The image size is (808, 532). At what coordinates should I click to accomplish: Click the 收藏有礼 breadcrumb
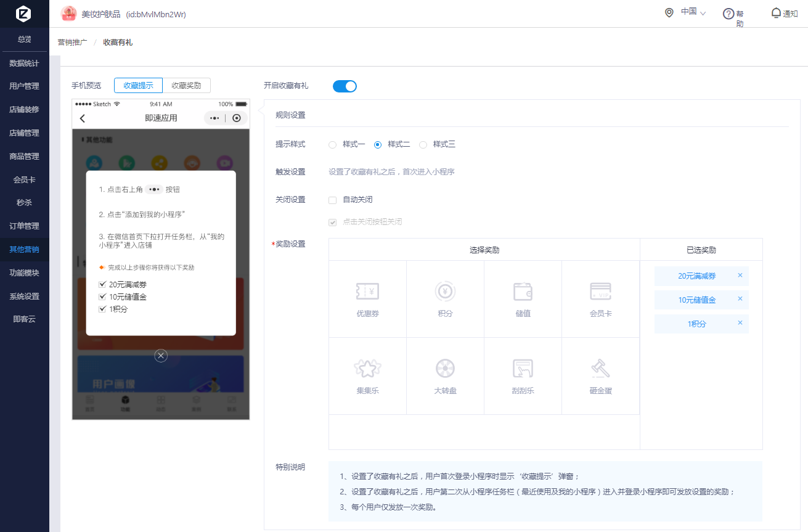(x=118, y=43)
